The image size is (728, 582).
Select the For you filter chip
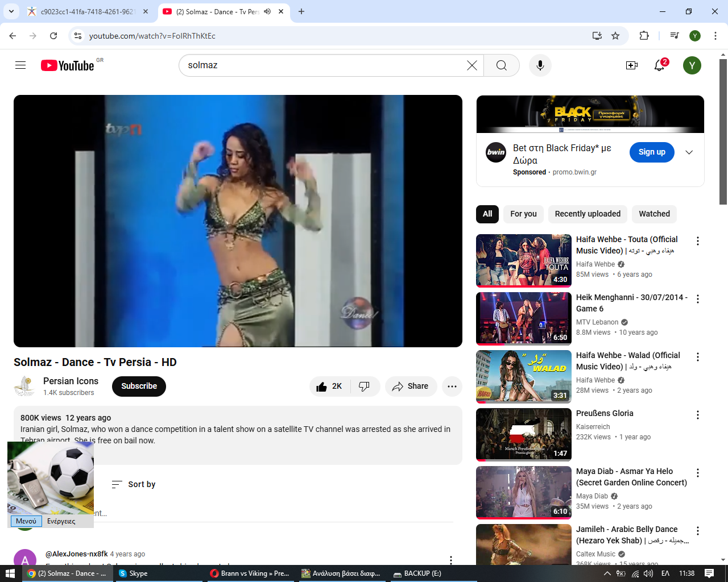[523, 214]
